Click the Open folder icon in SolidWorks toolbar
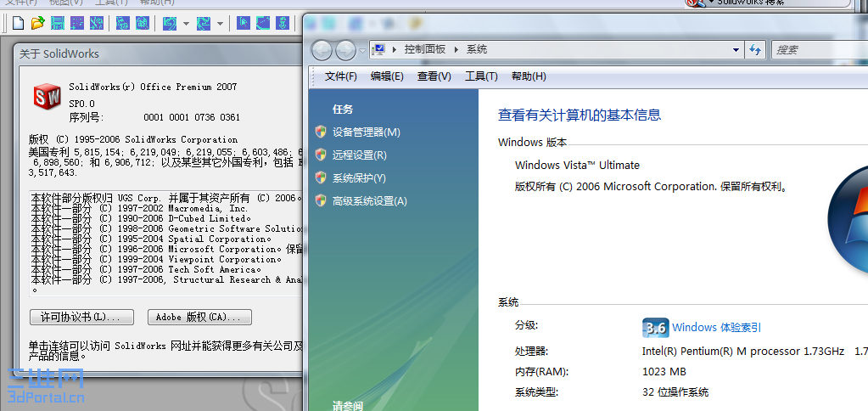The width and height of the screenshot is (868, 411). click(37, 23)
